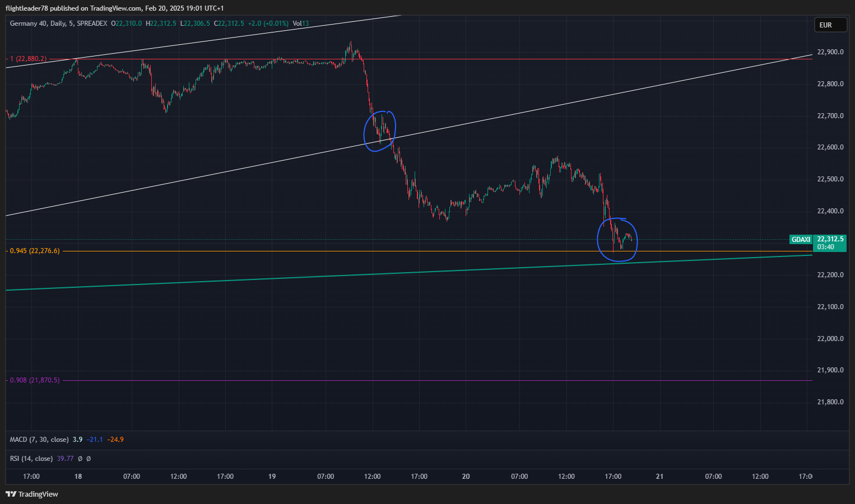
Task: Click the MACD -24.9 signal value
Action: point(115,440)
